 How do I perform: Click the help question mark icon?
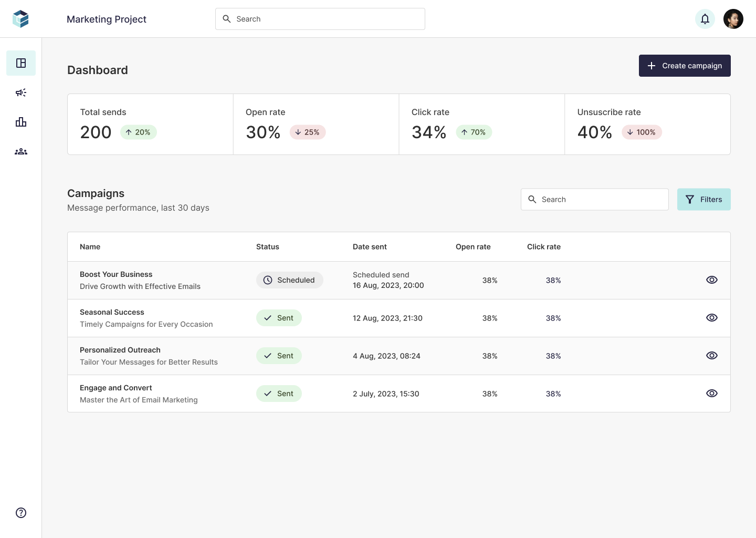(x=21, y=513)
